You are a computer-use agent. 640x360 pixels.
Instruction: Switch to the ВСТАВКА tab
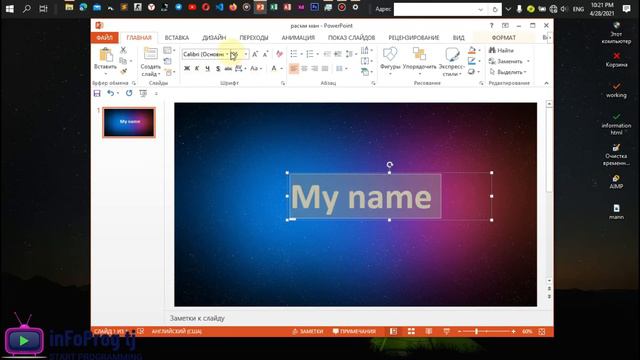tap(177, 38)
